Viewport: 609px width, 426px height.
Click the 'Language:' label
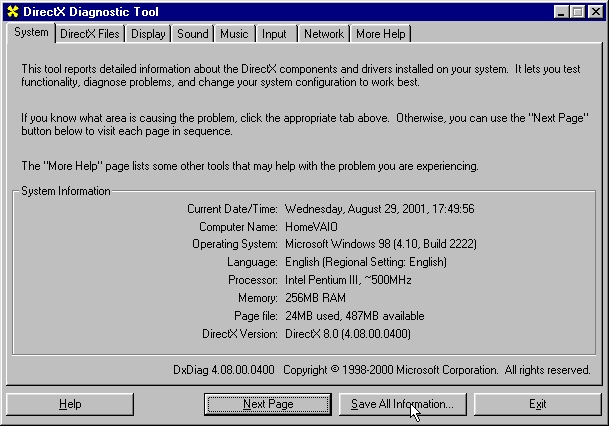click(x=252, y=262)
